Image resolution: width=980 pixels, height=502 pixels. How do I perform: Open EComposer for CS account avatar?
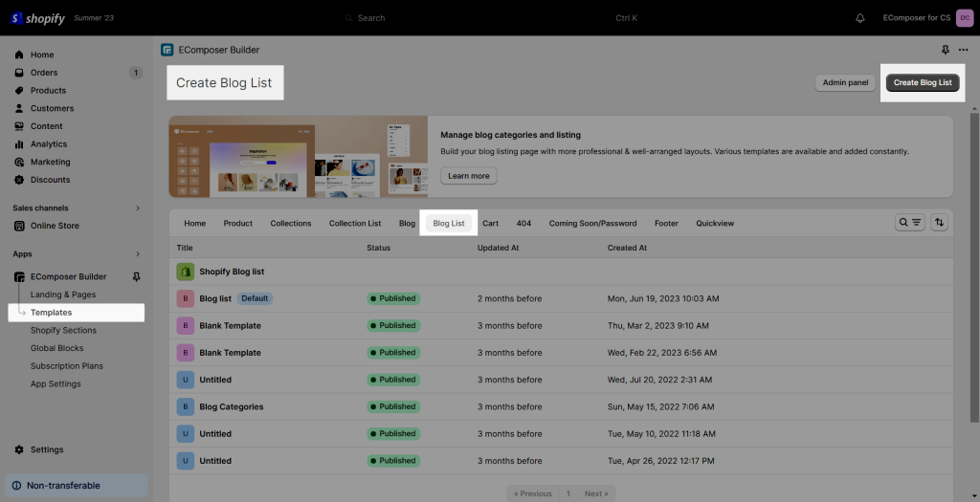point(965,18)
